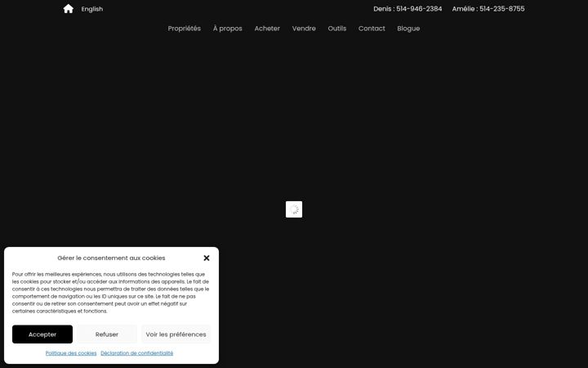Visit the Blogue section
This screenshot has width=588, height=368.
[x=408, y=29]
